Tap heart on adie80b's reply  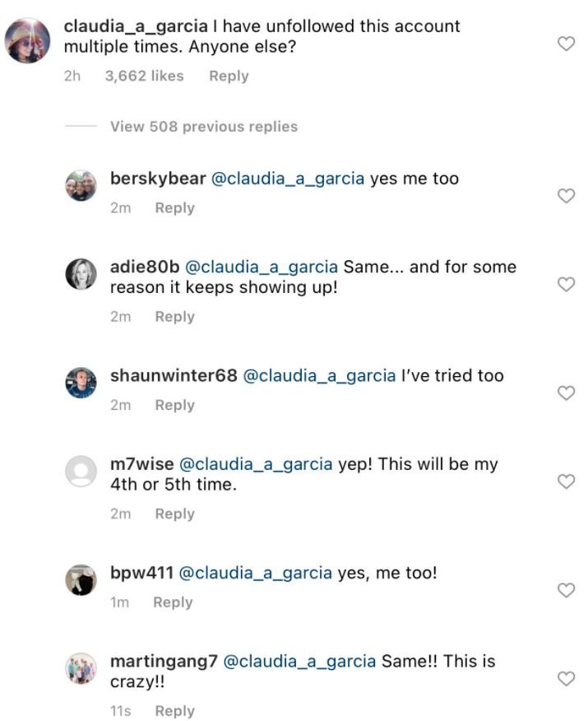566,284
